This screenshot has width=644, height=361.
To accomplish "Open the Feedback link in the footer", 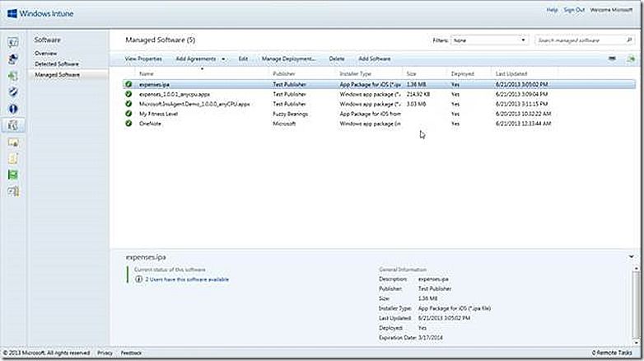I will [x=132, y=353].
